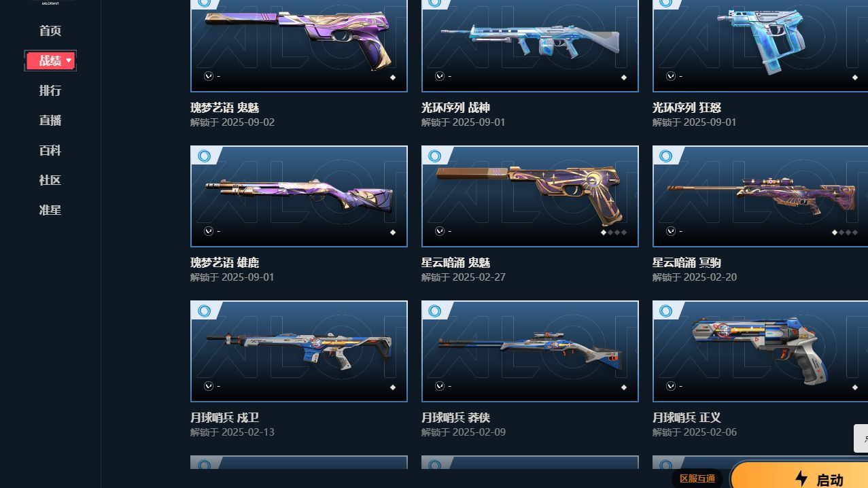Click the level diamonds on 星云暗涌 鬼魅 card
Image resolution: width=868 pixels, height=488 pixels.
(614, 232)
